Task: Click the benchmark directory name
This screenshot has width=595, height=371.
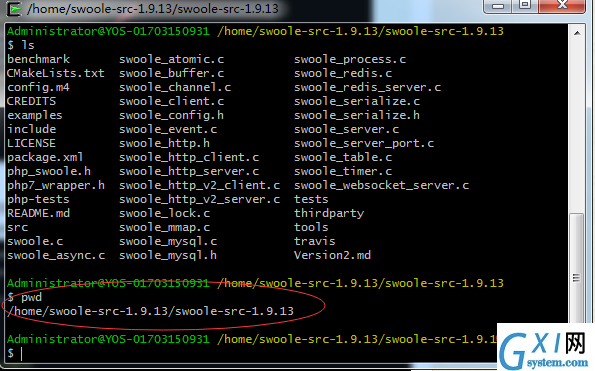Action: click(38, 59)
